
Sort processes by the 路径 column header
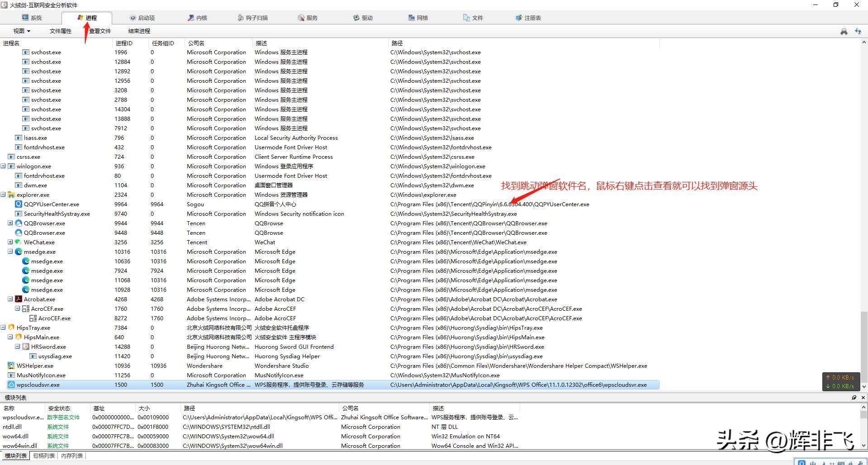point(524,43)
